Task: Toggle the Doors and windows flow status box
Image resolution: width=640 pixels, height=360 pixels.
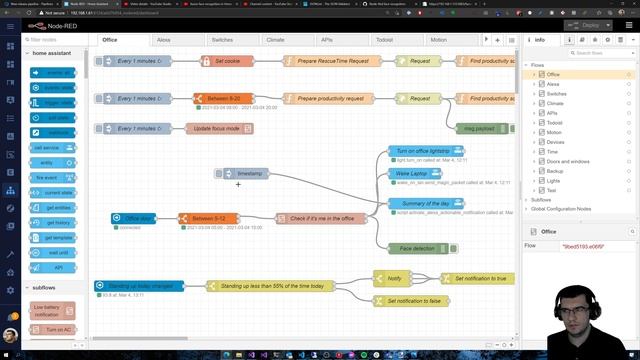Action: click(x=629, y=161)
